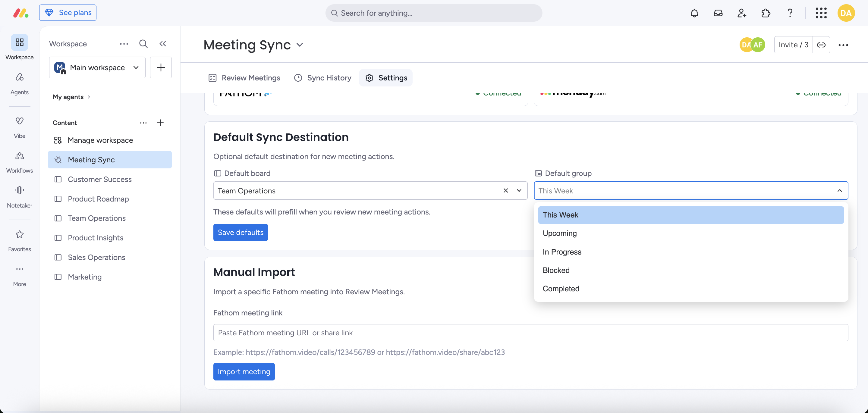Select the Settings tab
The image size is (868, 413).
pyautogui.click(x=385, y=78)
